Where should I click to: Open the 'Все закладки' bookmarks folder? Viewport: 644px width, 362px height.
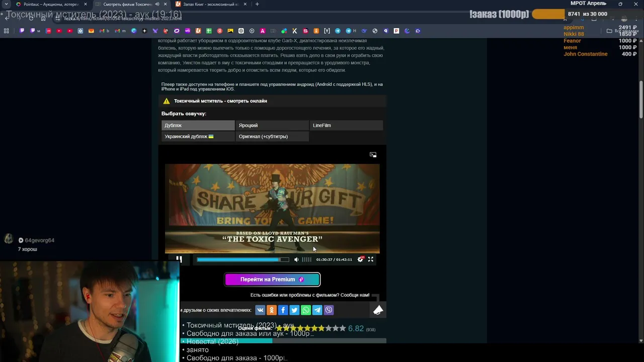click(623, 31)
